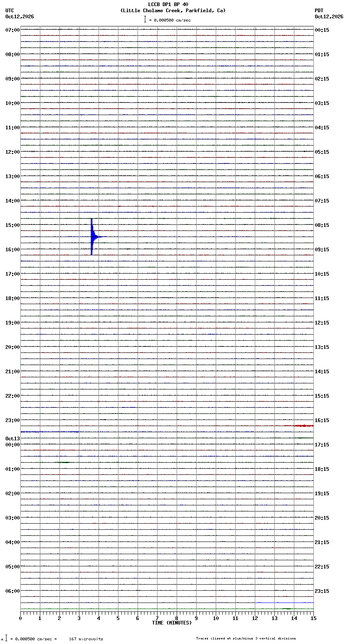
Task: Click the blue trace segment after 06:00
Action: pyautogui.click(x=284, y=603)
